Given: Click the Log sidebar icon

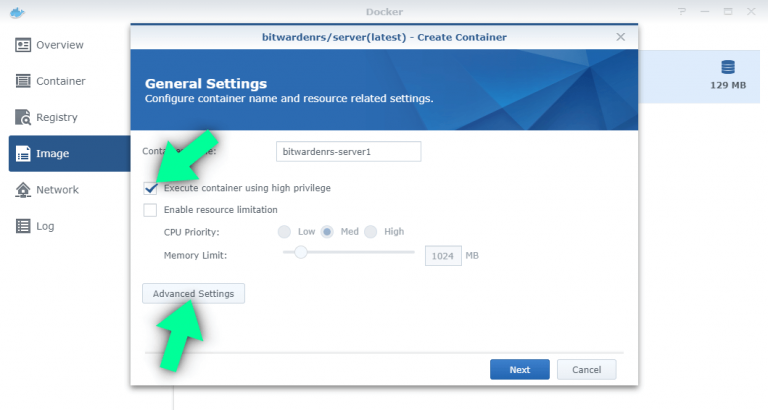Looking at the screenshot, I should coord(23,226).
